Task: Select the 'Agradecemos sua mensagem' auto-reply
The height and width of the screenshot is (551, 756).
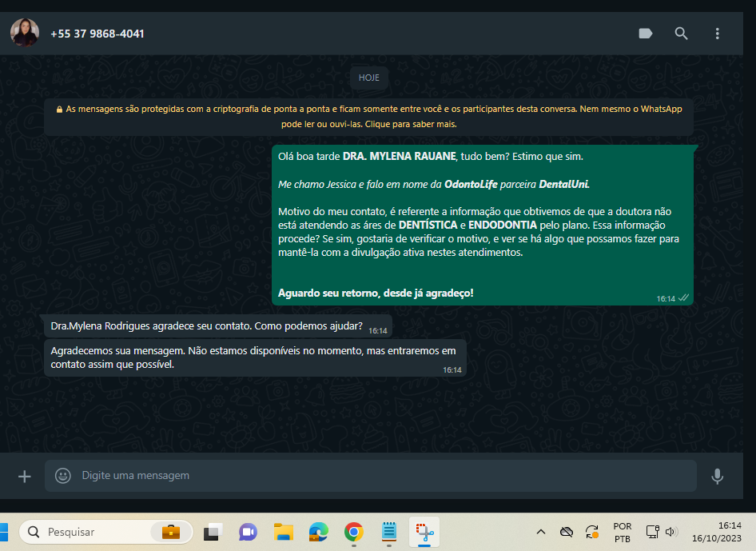Action: tap(255, 357)
